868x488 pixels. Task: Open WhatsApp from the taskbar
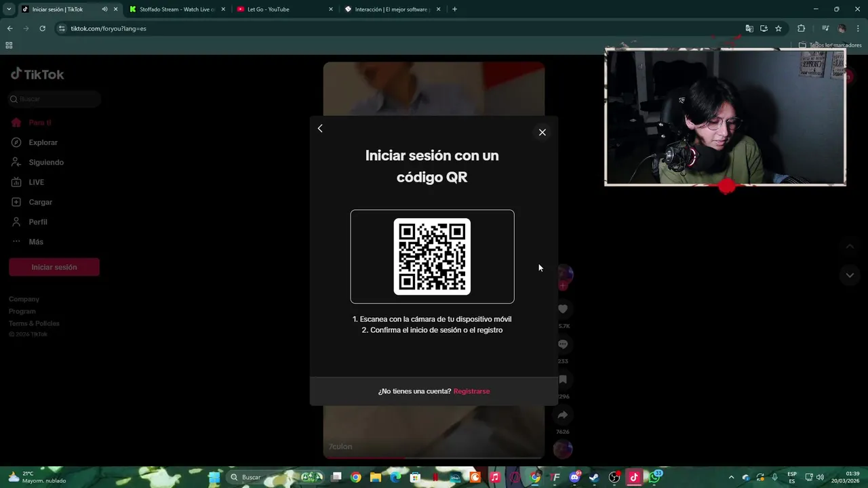(x=654, y=477)
